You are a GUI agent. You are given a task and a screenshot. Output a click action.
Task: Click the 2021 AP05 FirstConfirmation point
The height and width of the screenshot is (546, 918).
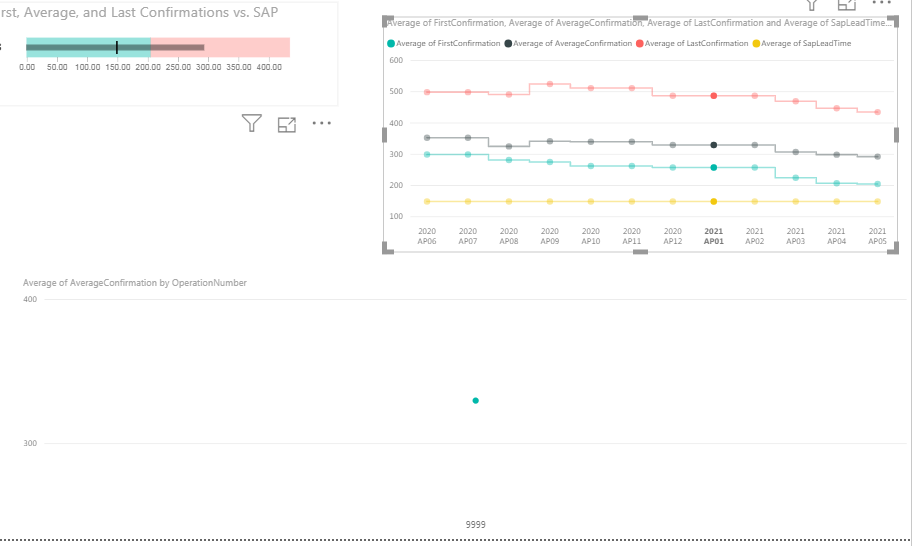(878, 184)
